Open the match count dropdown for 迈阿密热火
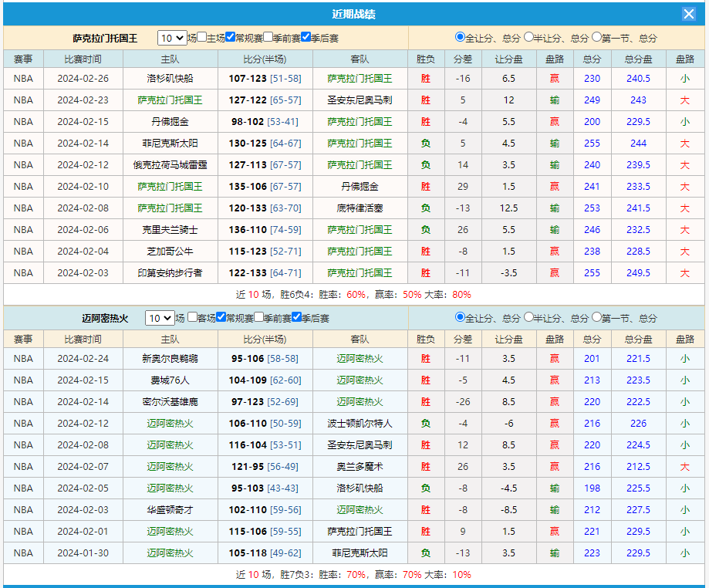 tap(160, 318)
